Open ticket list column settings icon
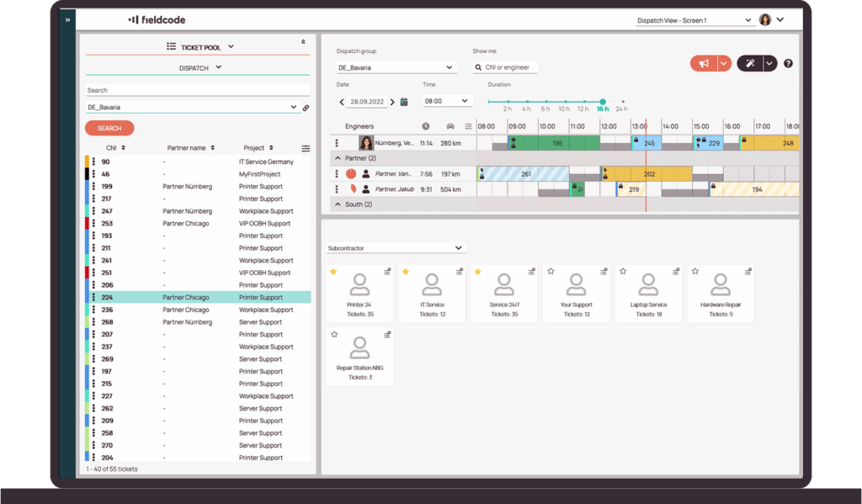The image size is (862, 504). tap(306, 148)
